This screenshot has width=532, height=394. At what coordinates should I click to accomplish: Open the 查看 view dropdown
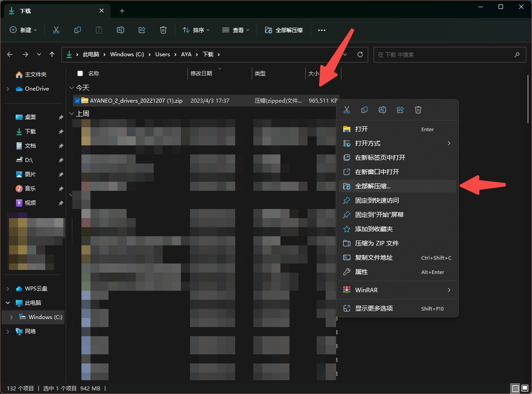[x=235, y=30]
